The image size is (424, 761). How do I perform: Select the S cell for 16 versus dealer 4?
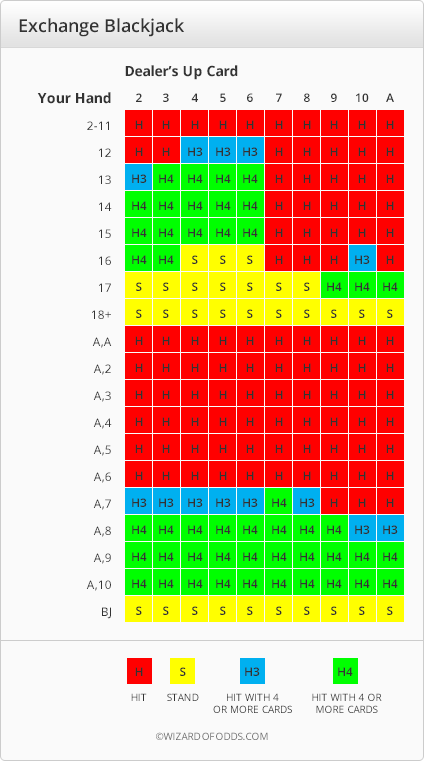[x=195, y=258]
